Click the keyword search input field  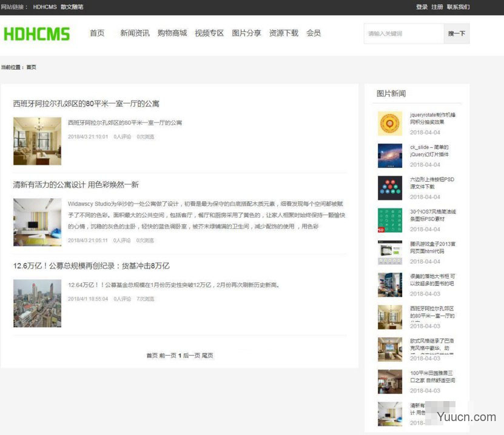(403, 34)
